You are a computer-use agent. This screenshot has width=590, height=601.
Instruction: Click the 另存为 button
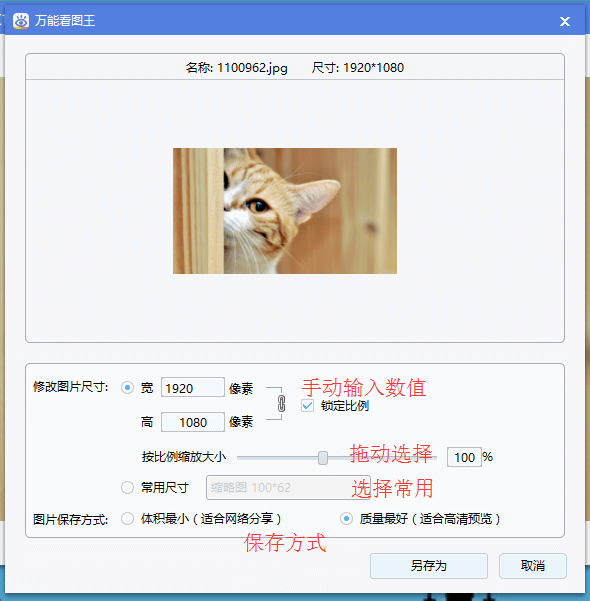coord(429,566)
